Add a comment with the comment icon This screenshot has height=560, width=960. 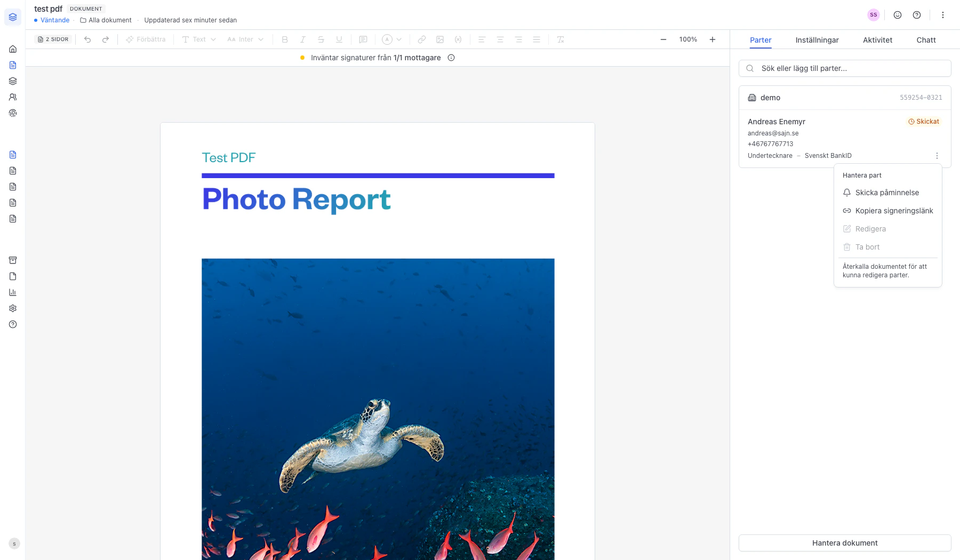(x=363, y=39)
